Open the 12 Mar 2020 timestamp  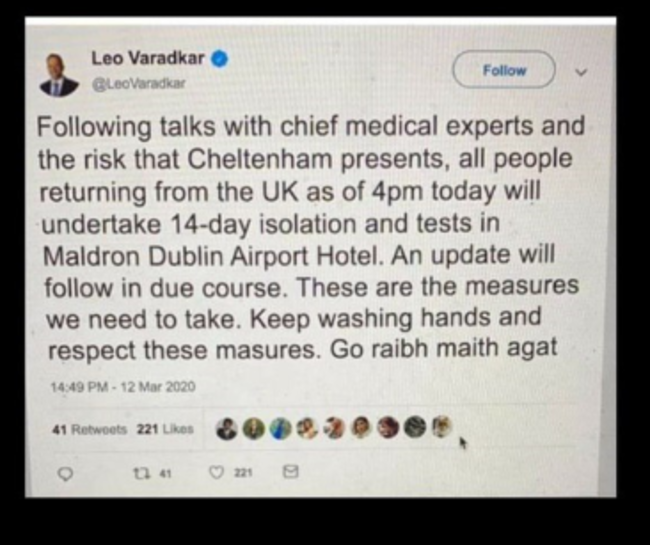coord(123,387)
